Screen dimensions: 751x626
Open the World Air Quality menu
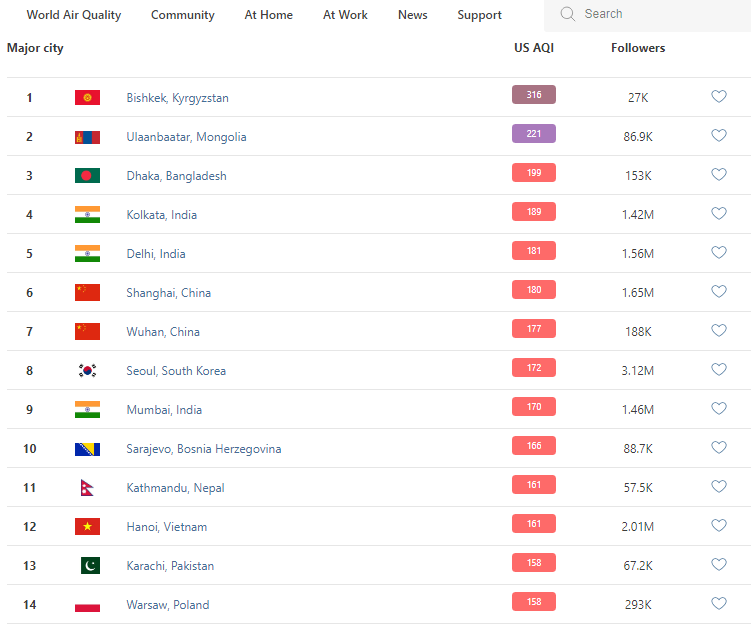click(74, 15)
